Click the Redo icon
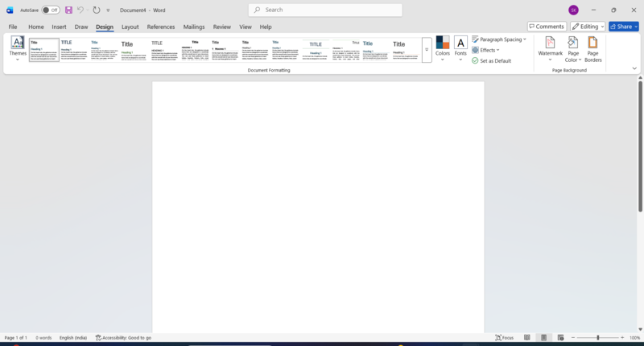 click(x=97, y=10)
